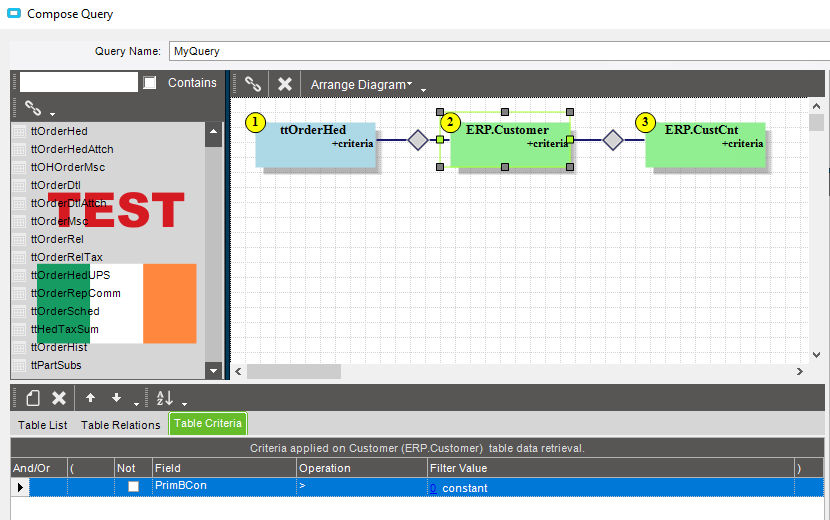Click the table search input field
Viewport: 830px width, 520px height.
[x=79, y=82]
